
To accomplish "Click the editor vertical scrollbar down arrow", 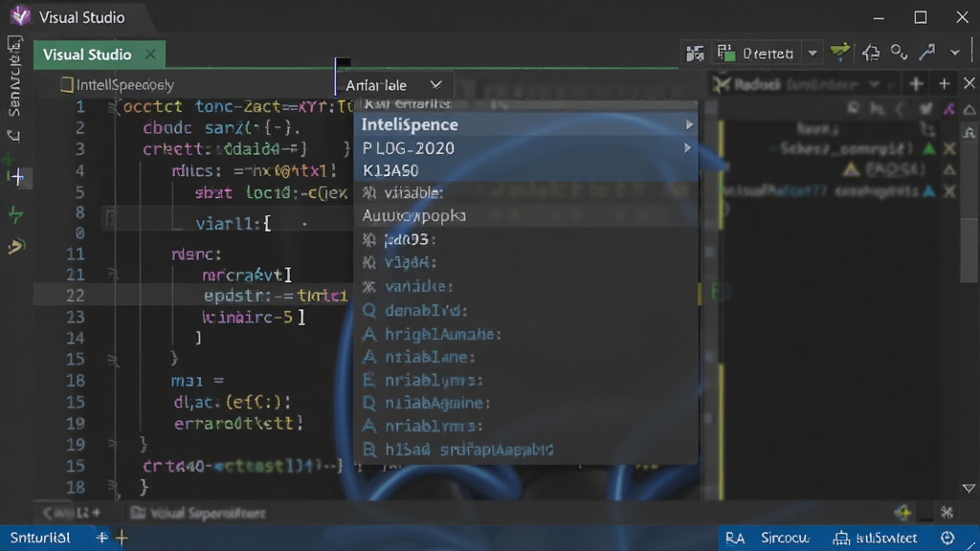I will pyautogui.click(x=969, y=489).
